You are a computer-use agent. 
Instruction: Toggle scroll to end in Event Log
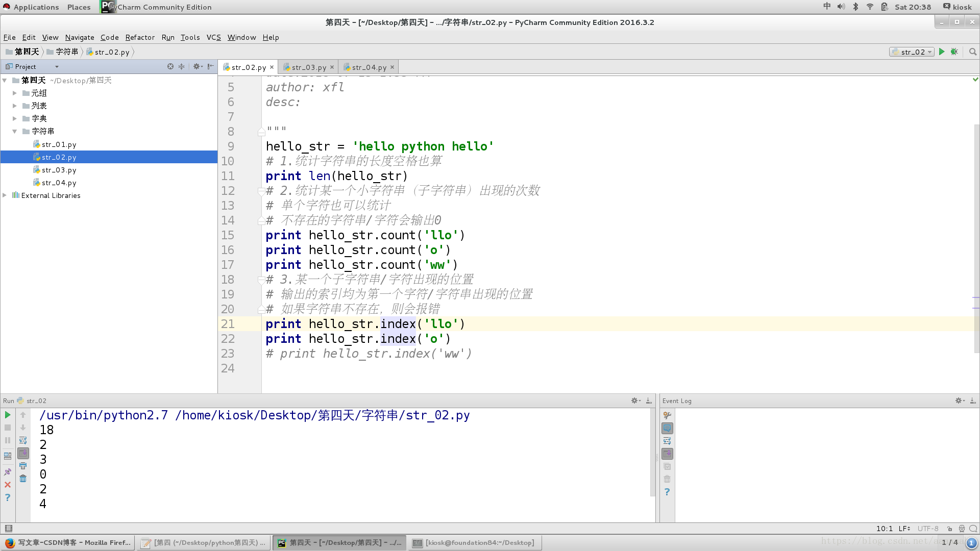tap(667, 454)
